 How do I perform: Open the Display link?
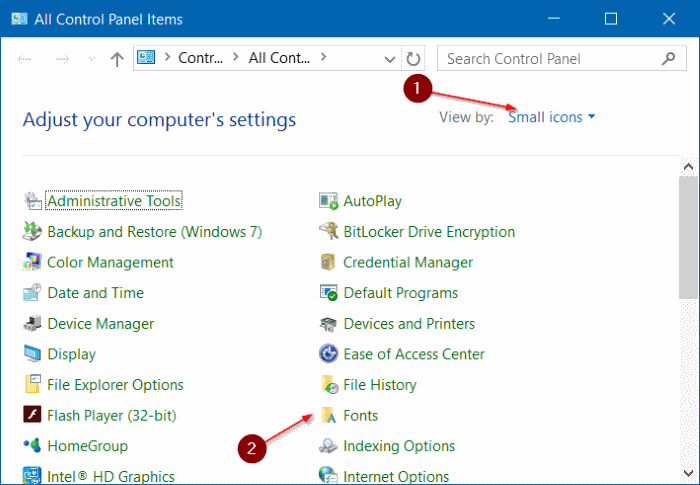(x=71, y=354)
